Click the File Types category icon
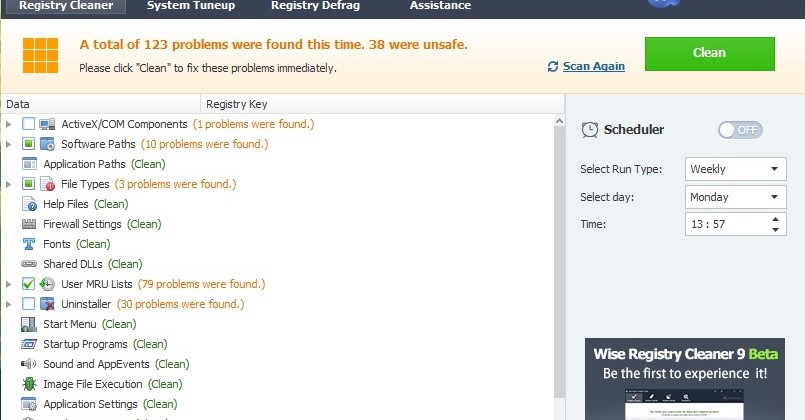The image size is (805, 420). tap(47, 184)
